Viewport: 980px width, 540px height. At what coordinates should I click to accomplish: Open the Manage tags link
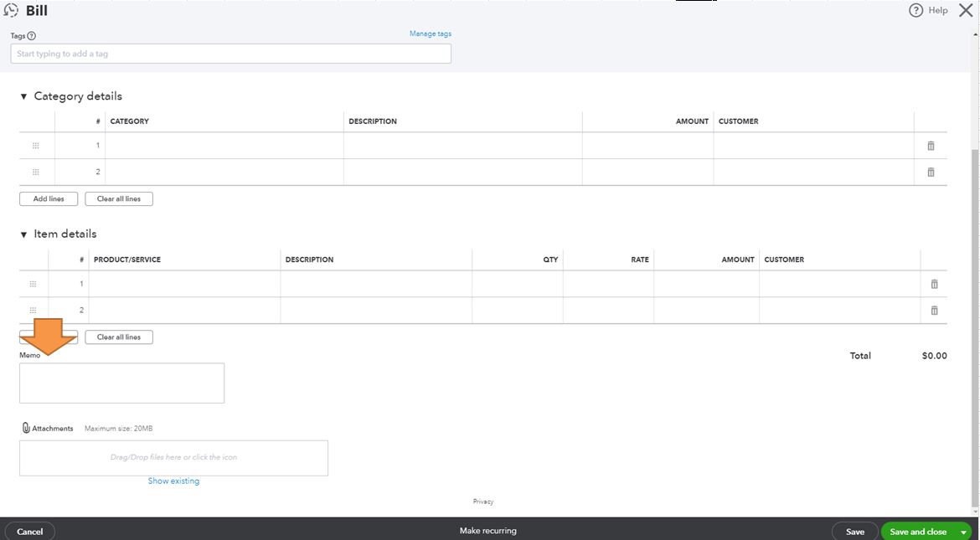(429, 33)
